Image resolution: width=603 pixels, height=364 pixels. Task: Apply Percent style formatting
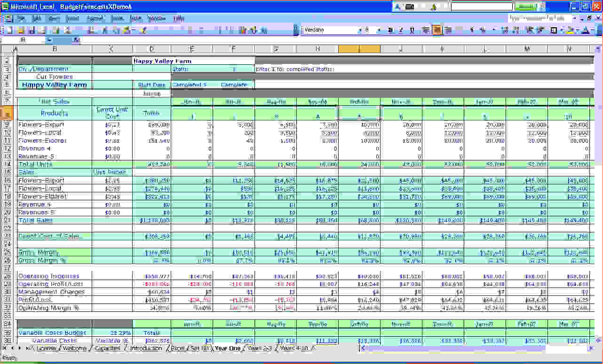483,30
